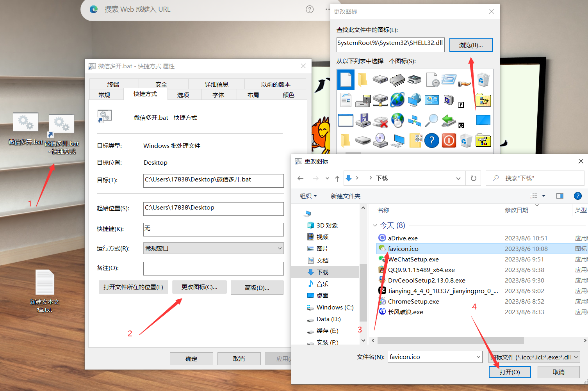Open the 以前的版本 tab
The width and height of the screenshot is (588, 391).
(276, 84)
